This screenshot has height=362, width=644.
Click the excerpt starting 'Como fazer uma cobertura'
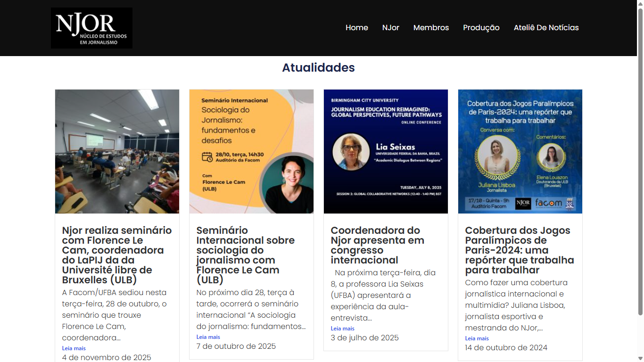point(516,305)
